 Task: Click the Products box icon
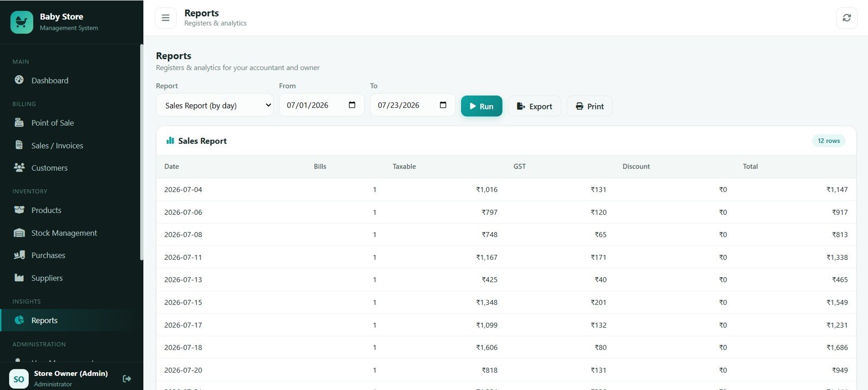tap(19, 209)
